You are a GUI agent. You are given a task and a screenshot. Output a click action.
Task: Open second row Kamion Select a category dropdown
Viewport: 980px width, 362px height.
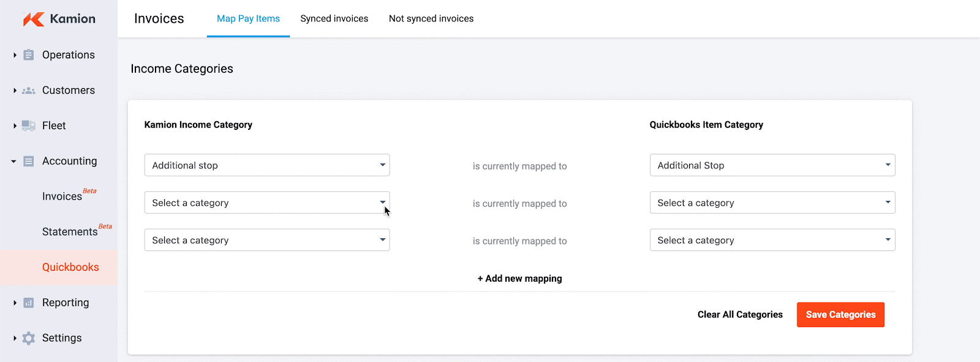point(267,203)
